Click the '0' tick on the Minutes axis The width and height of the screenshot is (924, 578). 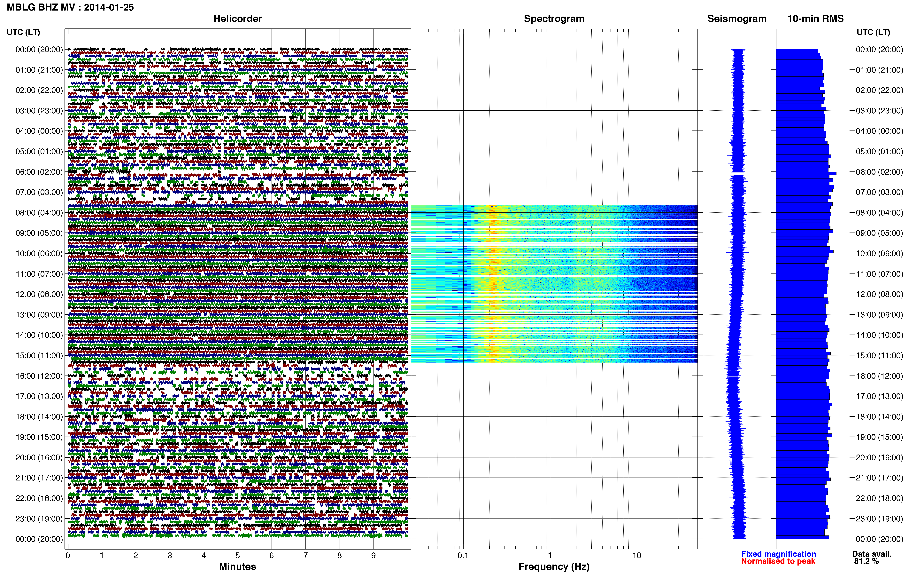pyautogui.click(x=68, y=555)
